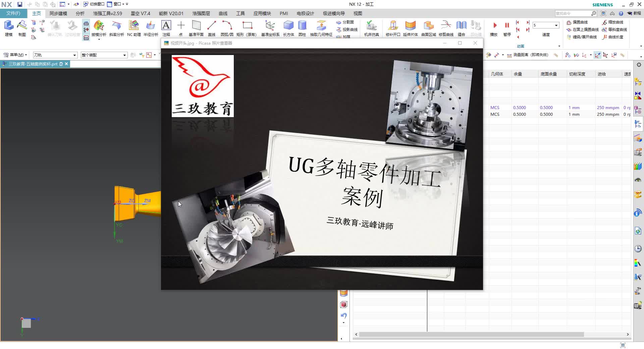Select the 直线 line tool
The image size is (644, 349).
[212, 28]
